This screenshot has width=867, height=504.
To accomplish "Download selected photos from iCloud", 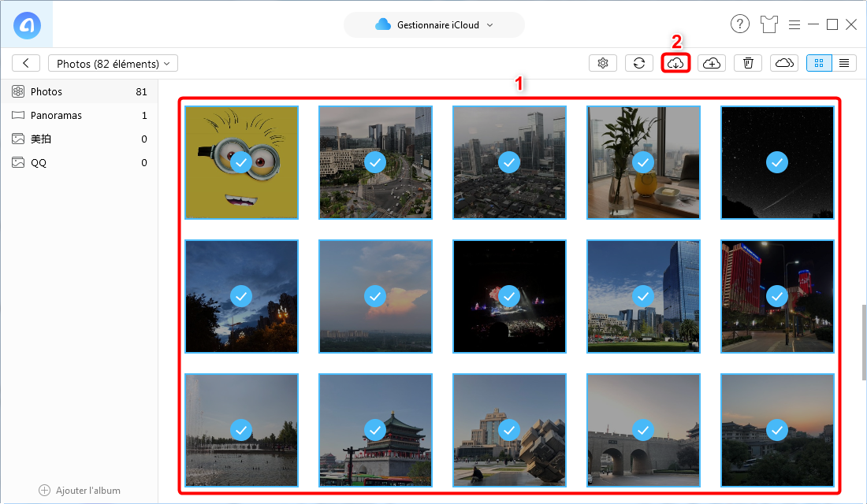I will (x=675, y=63).
